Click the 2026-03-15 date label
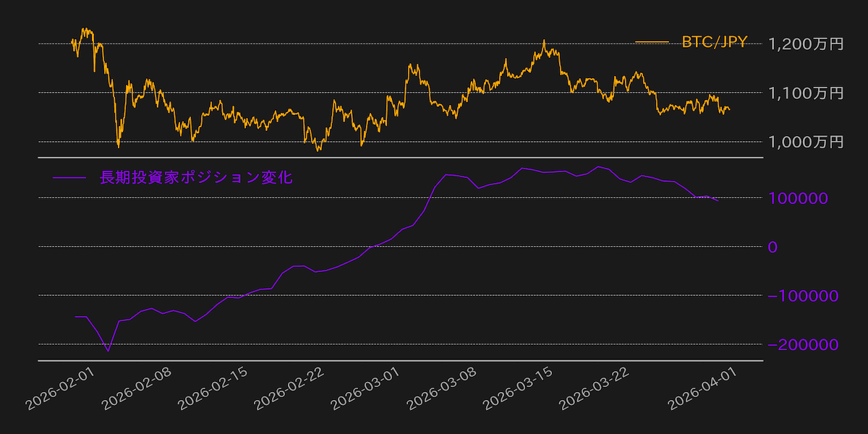868x434 pixels. point(521,389)
